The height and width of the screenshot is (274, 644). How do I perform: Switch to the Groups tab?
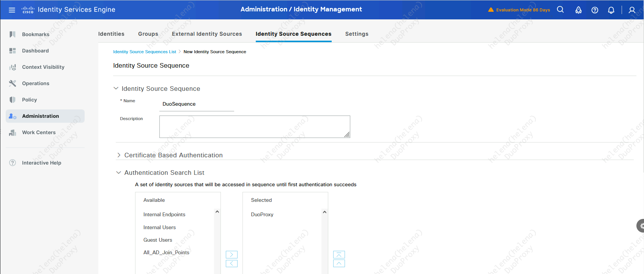pos(148,34)
